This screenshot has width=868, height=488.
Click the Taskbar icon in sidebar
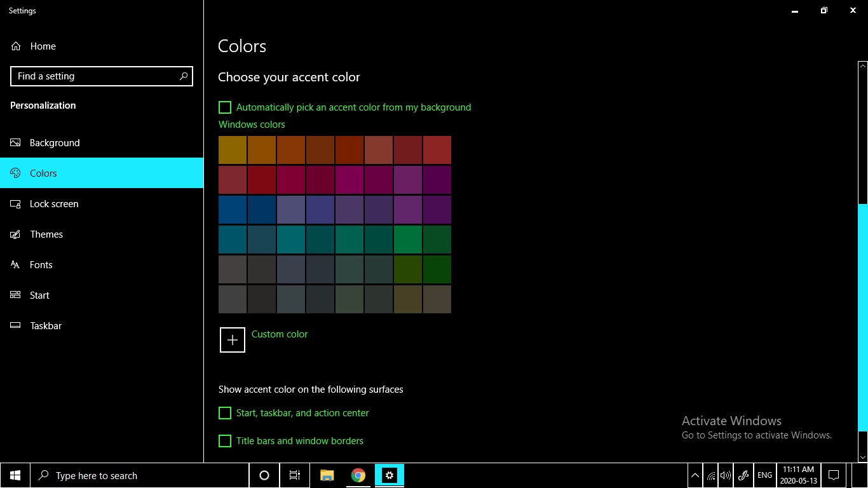(x=16, y=326)
